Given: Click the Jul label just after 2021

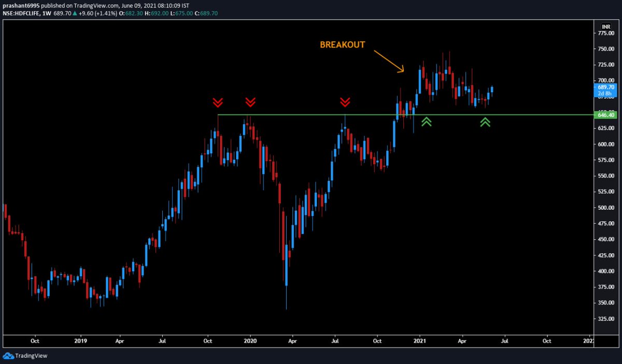Looking at the screenshot, I should [504, 341].
